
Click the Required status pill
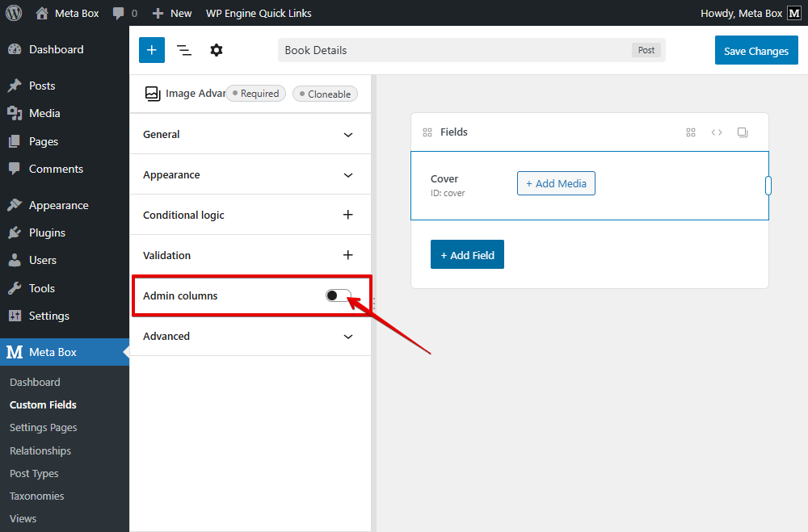(255, 93)
